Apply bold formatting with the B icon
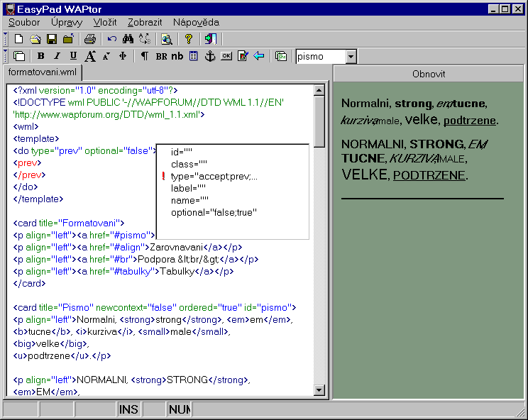Screen dimensions: 528x420 pos(40,56)
